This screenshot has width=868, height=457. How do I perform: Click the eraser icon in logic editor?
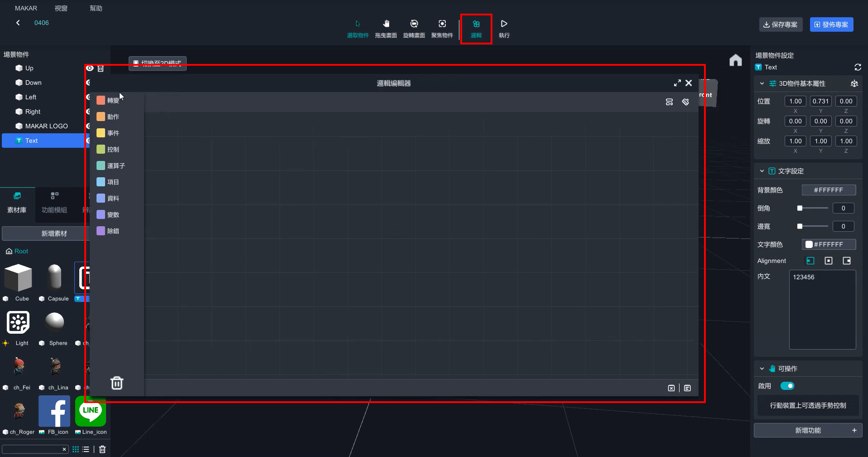685,102
